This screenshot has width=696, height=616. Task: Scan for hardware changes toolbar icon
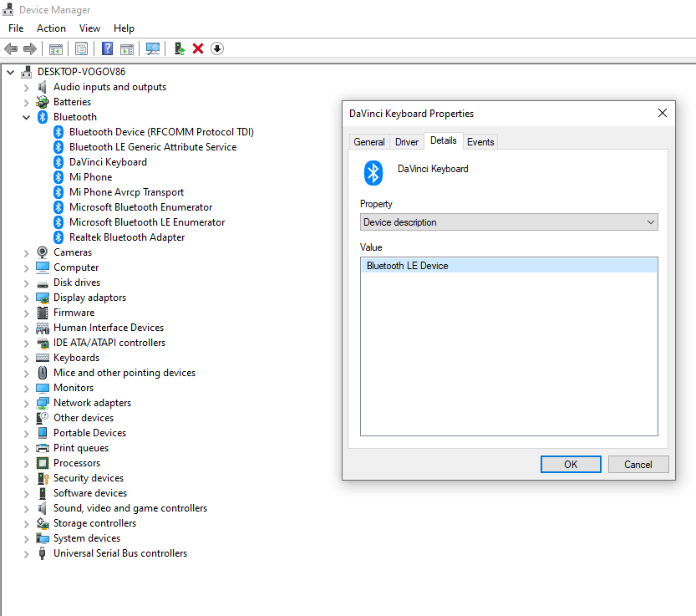tap(153, 48)
